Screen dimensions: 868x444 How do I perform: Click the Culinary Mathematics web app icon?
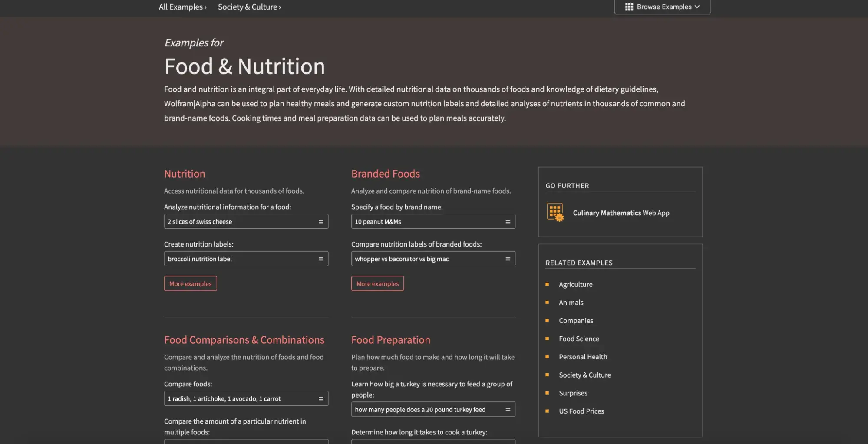pyautogui.click(x=555, y=212)
